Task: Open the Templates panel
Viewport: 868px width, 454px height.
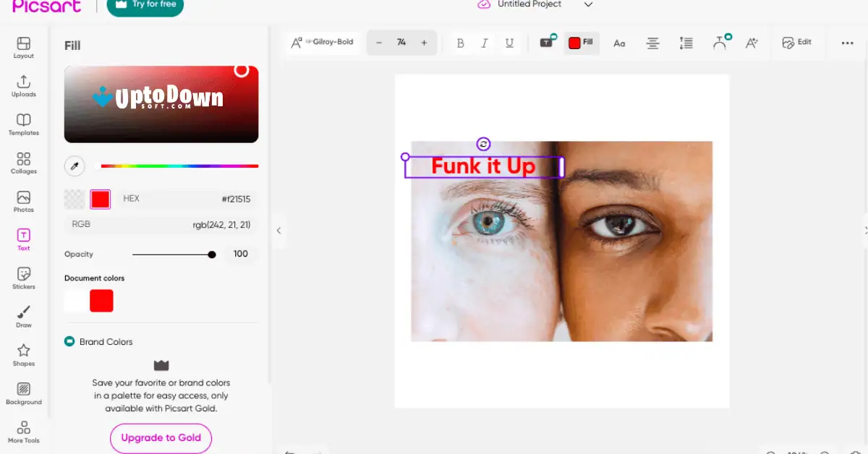Action: click(23, 123)
